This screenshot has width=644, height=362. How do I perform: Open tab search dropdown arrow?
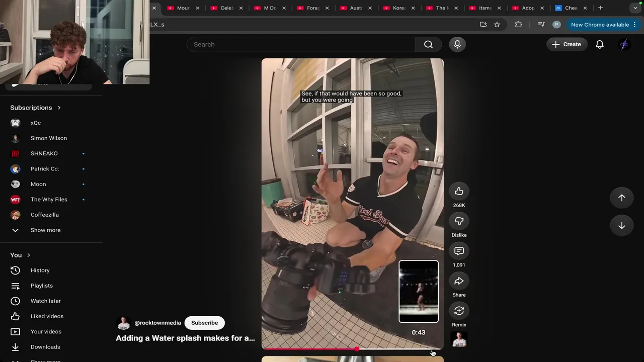[x=635, y=8]
